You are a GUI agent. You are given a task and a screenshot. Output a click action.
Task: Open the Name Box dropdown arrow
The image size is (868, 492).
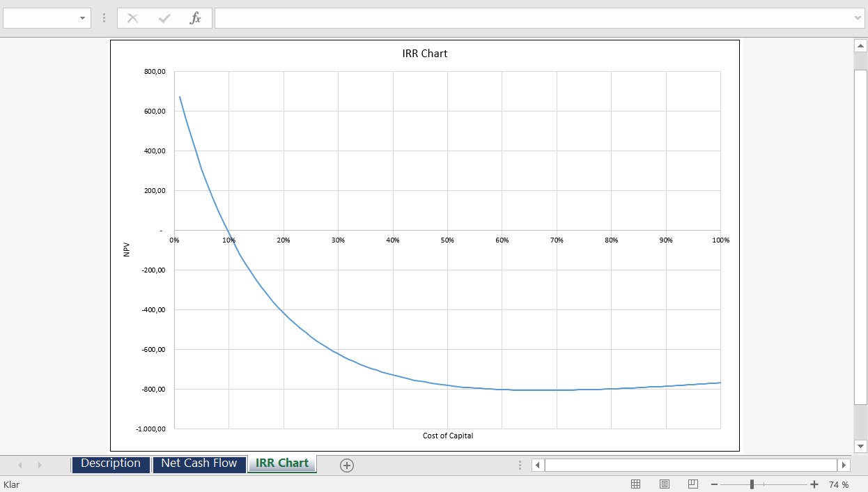tap(82, 17)
